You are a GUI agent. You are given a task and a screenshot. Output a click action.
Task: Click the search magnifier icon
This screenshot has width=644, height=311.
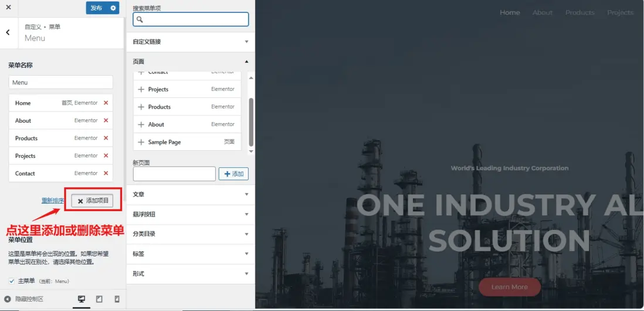(140, 19)
